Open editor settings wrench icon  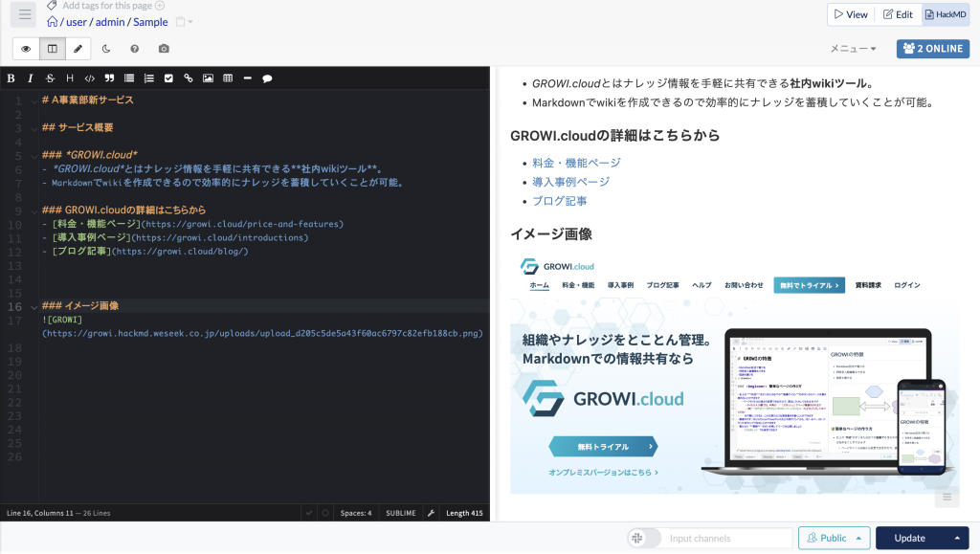[x=431, y=513]
